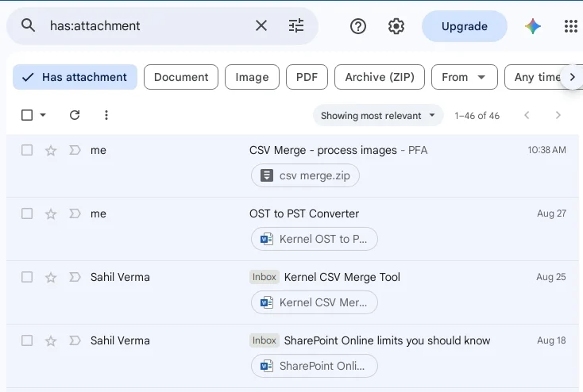Screen dimensions: 583x392
Task: Open the select options dropdown arrow
Action: (x=43, y=115)
